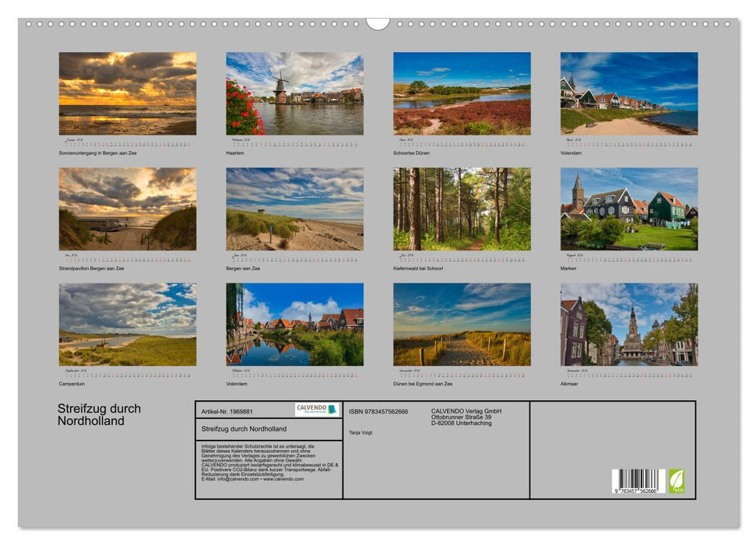Select the Kiefernwald bei Schoorl forest photo
This screenshot has height=545, width=756.
tap(462, 209)
